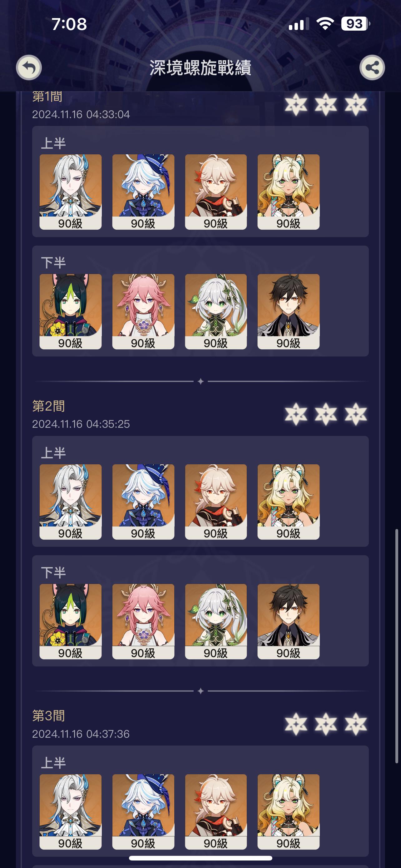Tap middle star of Chamber 1 rating
This screenshot has width=401, height=868.
326,104
